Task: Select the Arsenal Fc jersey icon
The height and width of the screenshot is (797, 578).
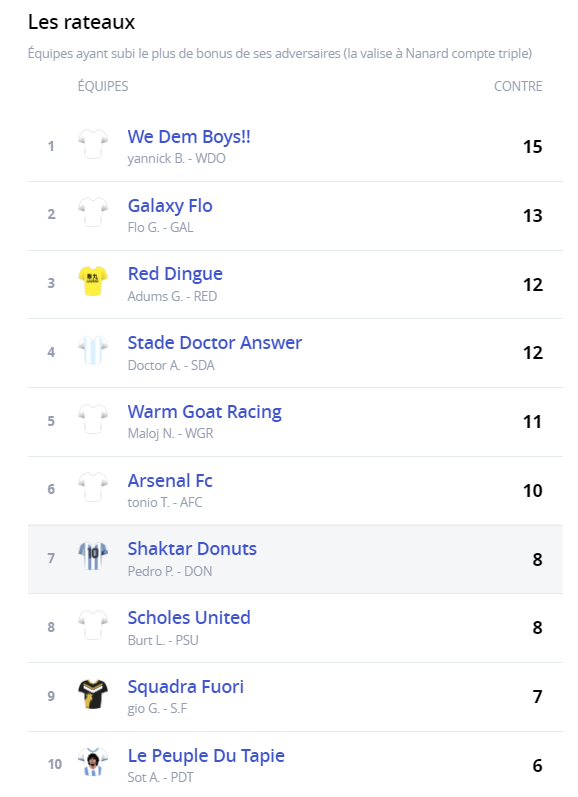Action: tap(93, 488)
